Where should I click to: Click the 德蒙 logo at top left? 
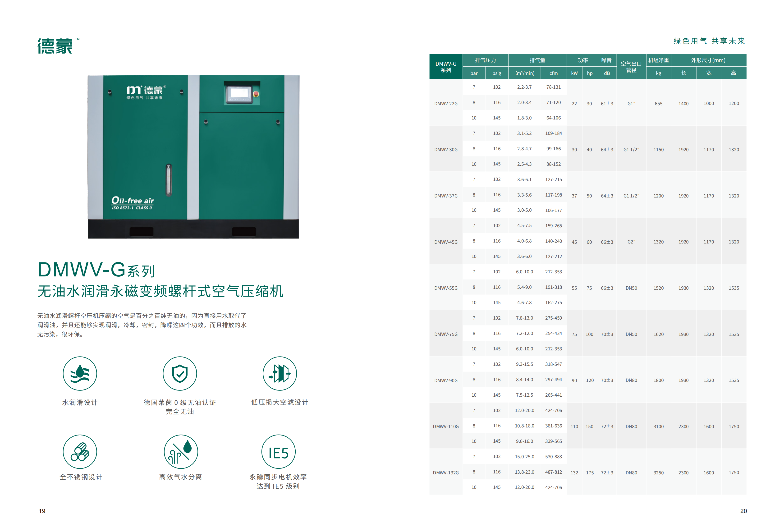tap(58, 46)
